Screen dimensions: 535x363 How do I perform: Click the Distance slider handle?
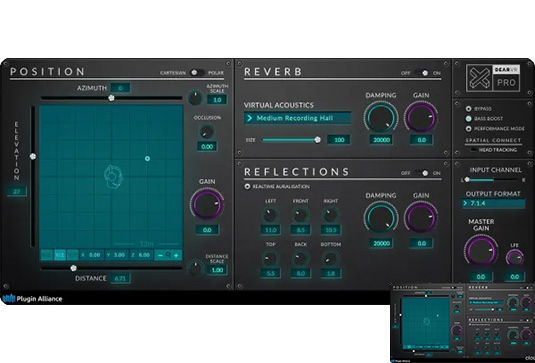73,268
